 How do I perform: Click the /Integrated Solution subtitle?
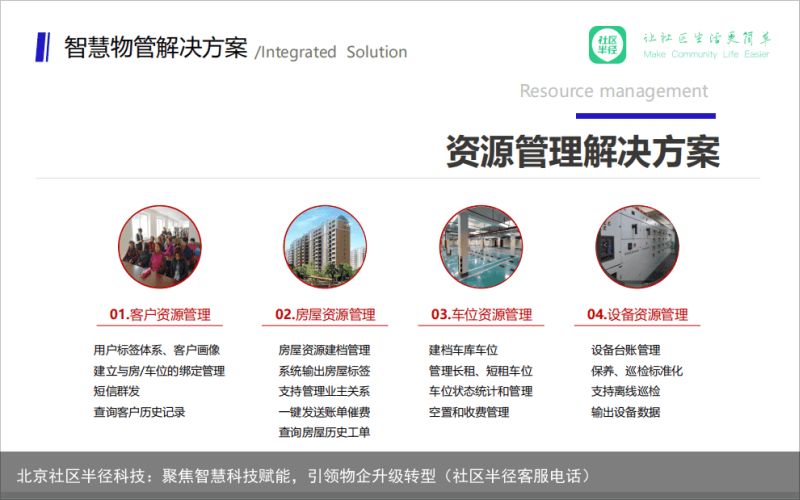click(x=331, y=52)
